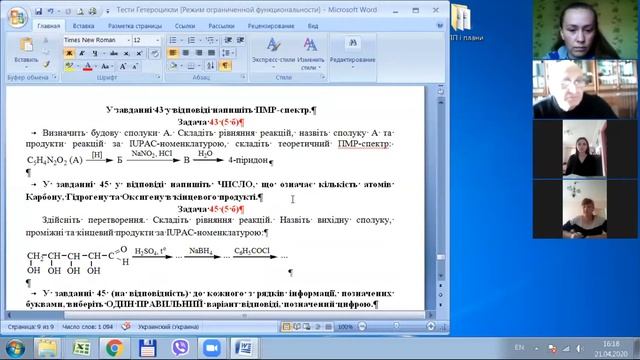Toggle subscript x₂ formatting
Viewport: 640px width, 360px height.
127,53
